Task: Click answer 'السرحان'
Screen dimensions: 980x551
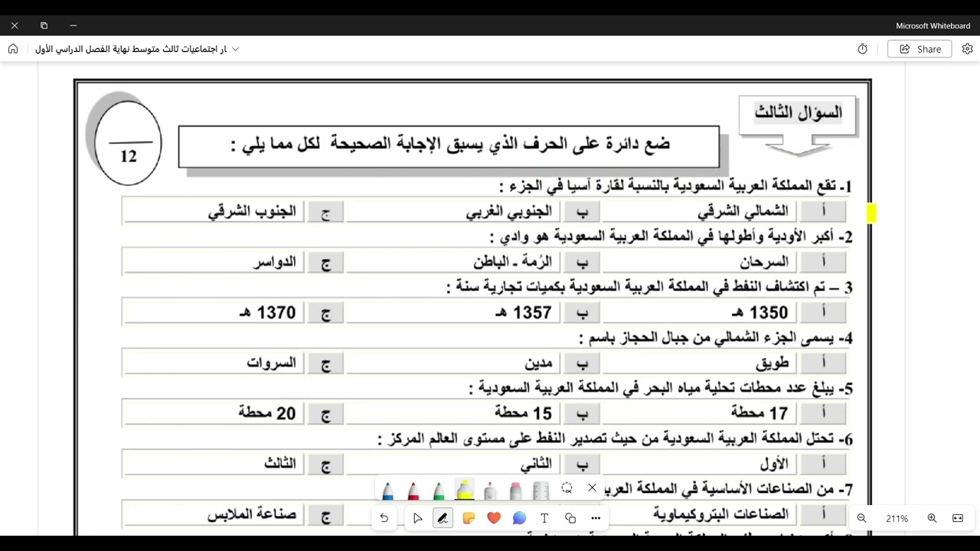Action: (764, 262)
